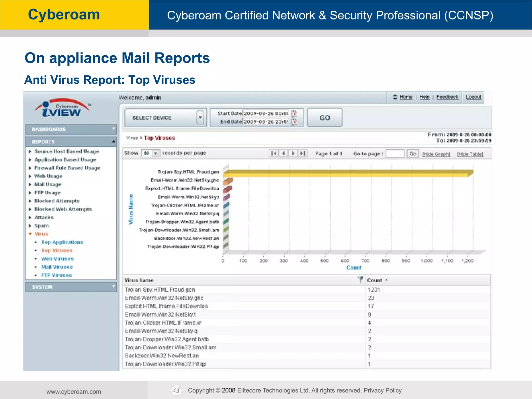Go to previous page of records

[283, 154]
